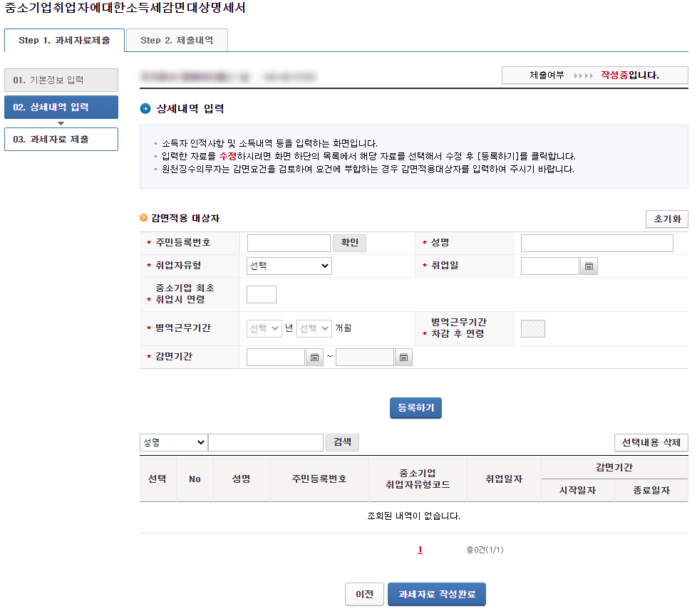Select 02. 상세내역 입력 step
The height and width of the screenshot is (616, 697).
[61, 107]
